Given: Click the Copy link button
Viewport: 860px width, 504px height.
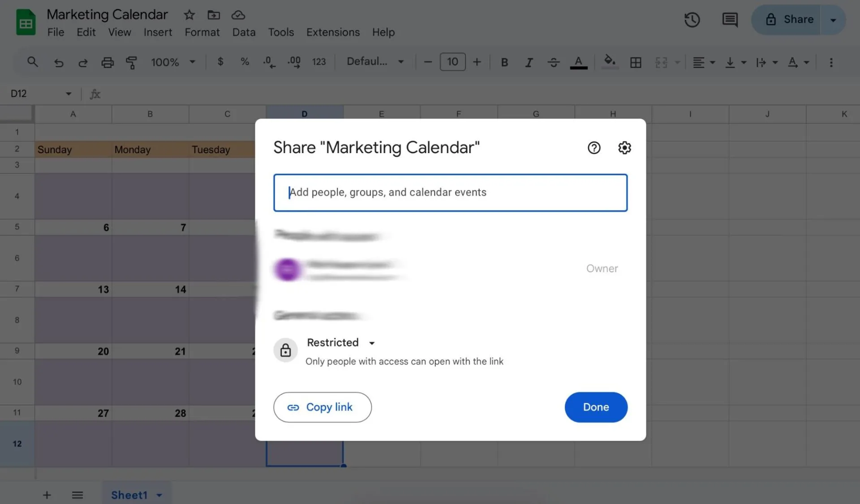Looking at the screenshot, I should tap(322, 407).
